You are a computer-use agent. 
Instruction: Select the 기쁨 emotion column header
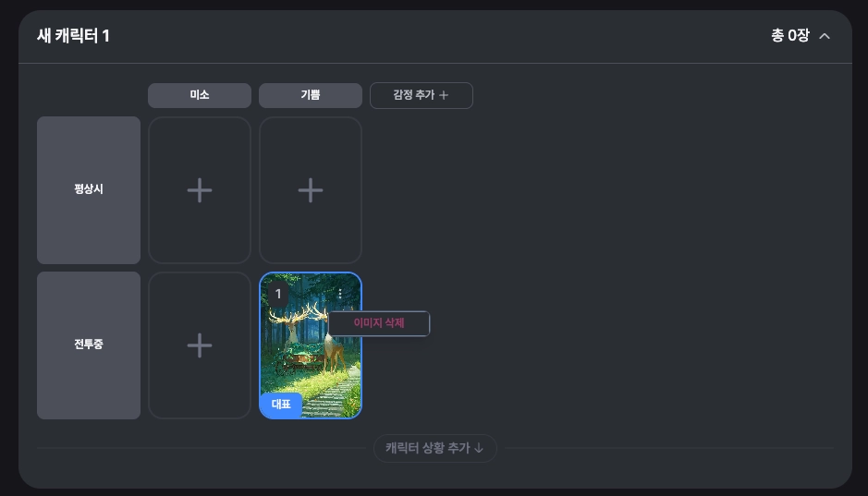[311, 95]
